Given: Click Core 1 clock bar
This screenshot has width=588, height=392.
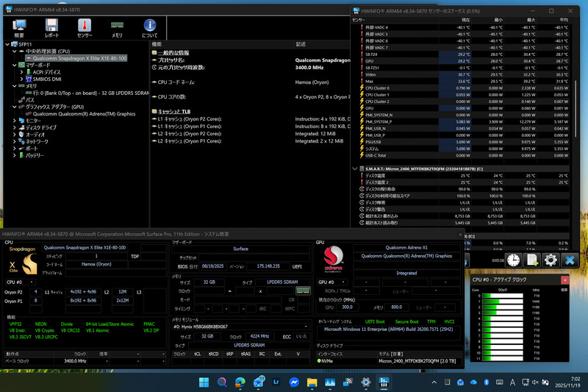Looking at the screenshot, I should click(503, 302).
